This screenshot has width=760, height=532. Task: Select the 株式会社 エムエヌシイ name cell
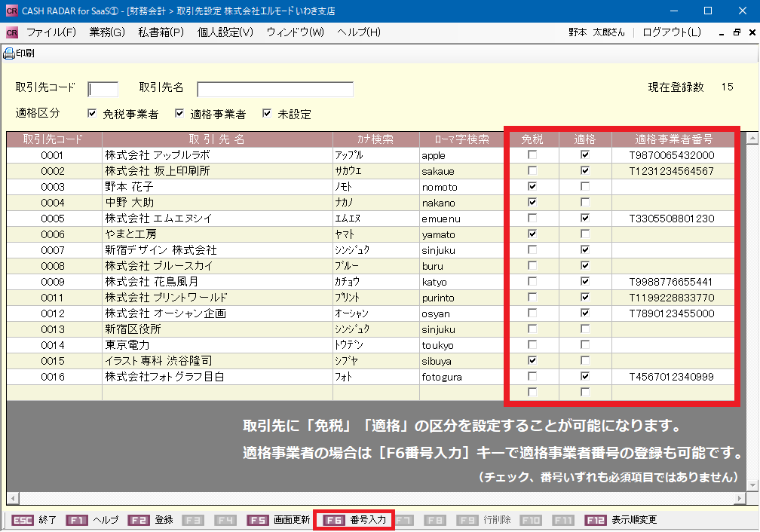217,219
